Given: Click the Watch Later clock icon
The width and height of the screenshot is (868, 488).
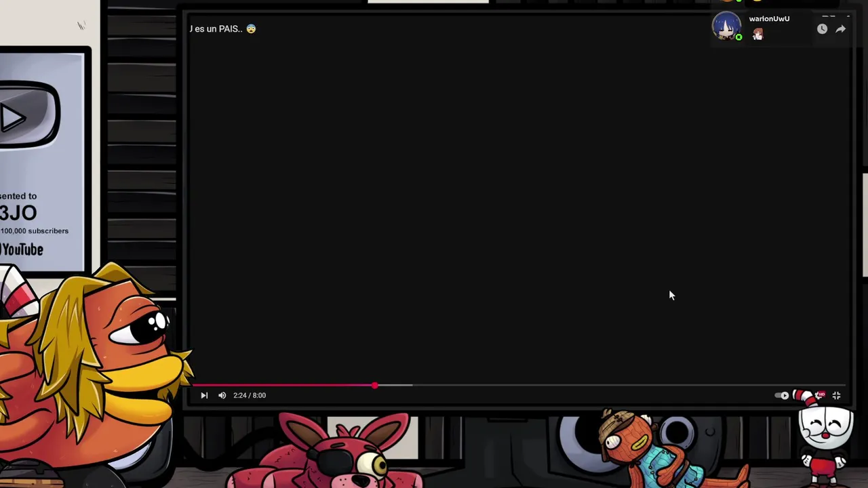Looking at the screenshot, I should pos(822,29).
